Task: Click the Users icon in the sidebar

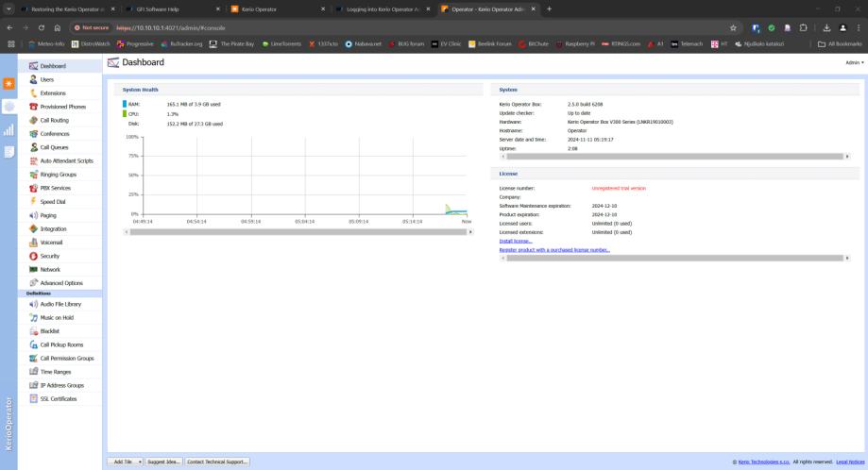Action: pos(33,79)
